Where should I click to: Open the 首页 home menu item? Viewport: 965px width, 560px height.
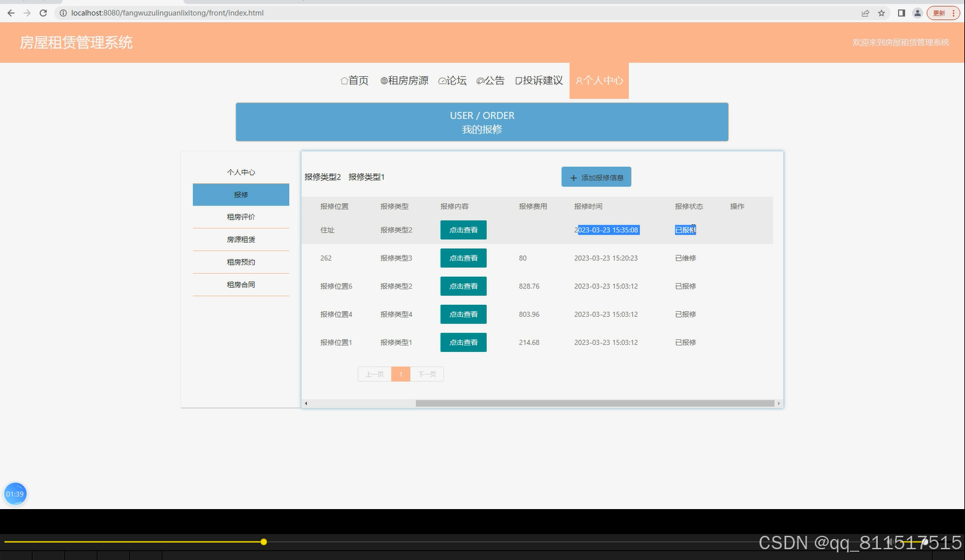pos(355,80)
